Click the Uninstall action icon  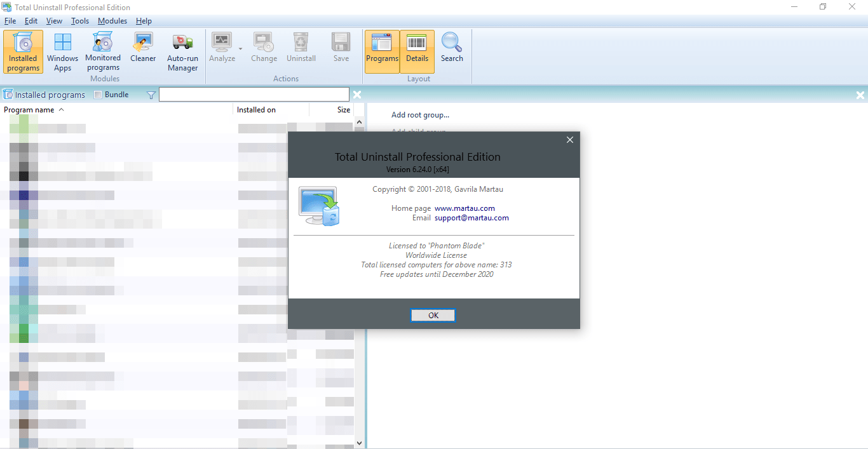[301, 48]
